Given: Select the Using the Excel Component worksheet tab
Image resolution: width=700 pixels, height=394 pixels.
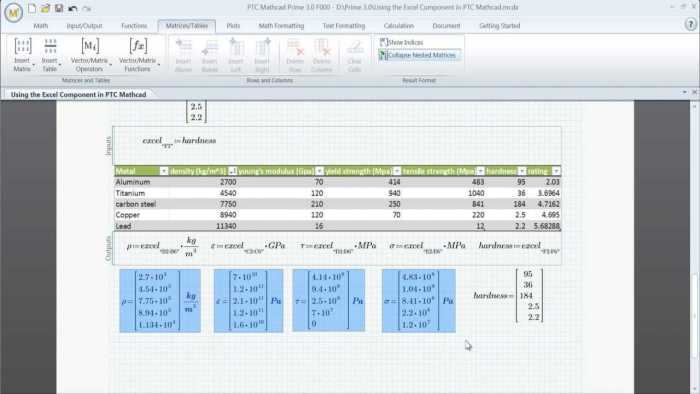Looking at the screenshot, I should pos(78,95).
